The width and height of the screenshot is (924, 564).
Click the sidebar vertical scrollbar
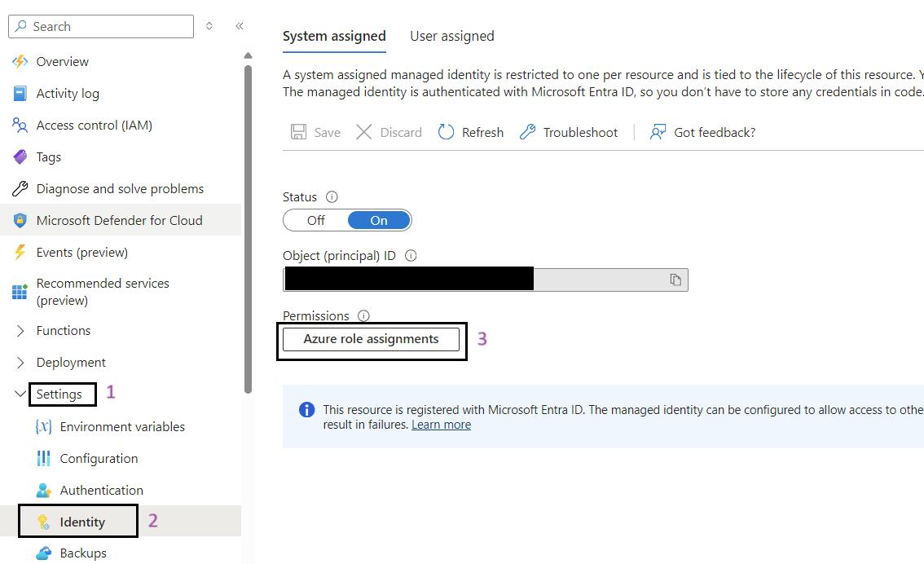click(248, 228)
